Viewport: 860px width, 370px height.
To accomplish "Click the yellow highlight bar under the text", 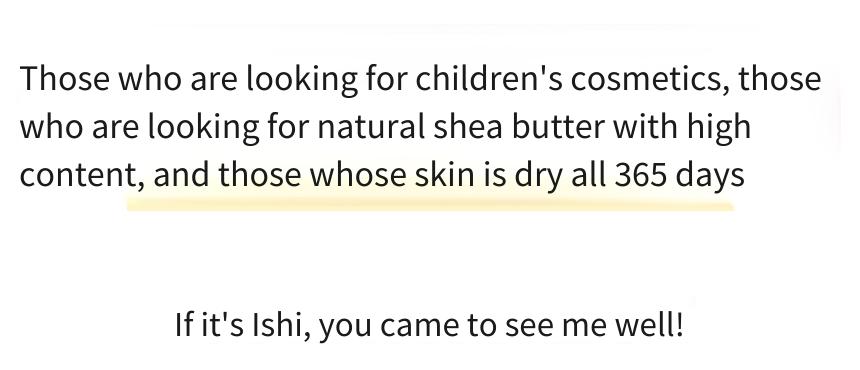I will (x=430, y=206).
